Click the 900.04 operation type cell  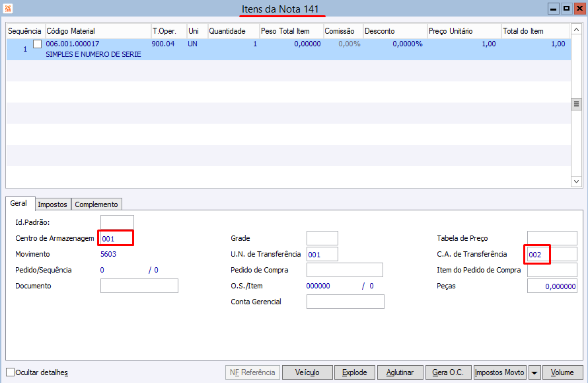[163, 44]
